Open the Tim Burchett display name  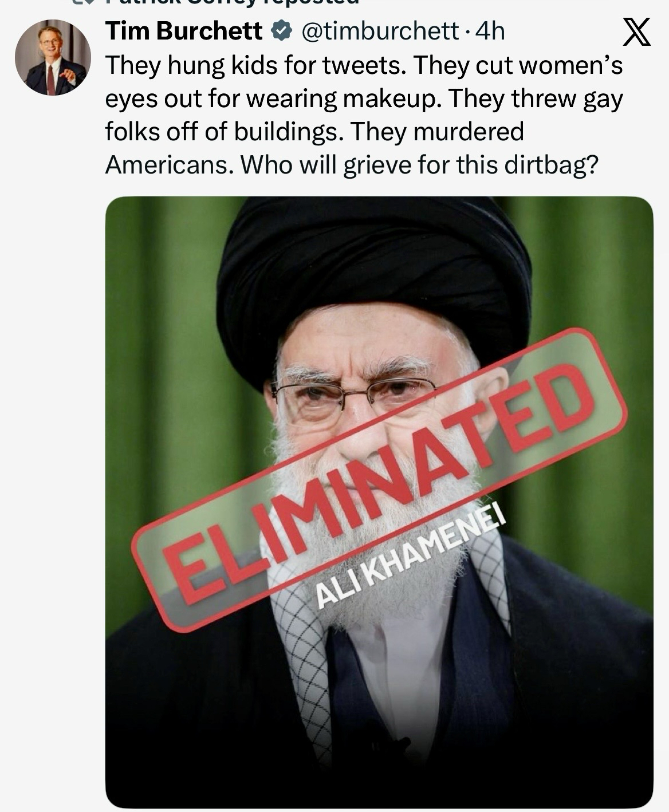(x=184, y=31)
